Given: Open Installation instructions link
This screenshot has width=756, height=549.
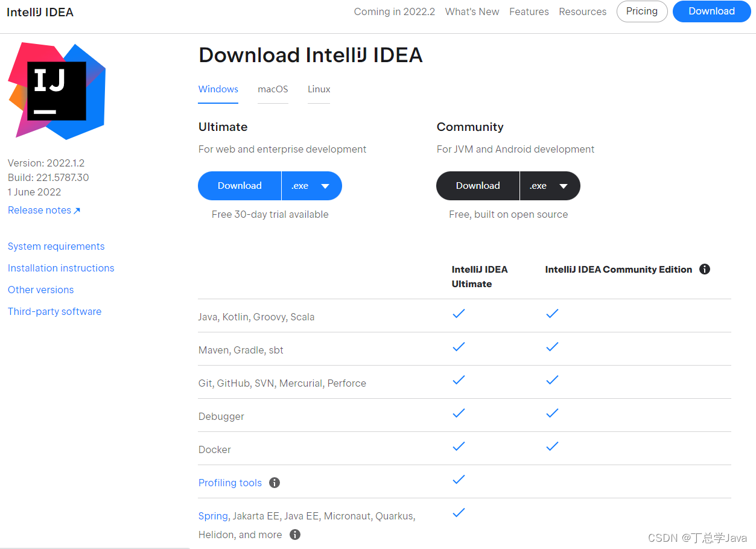Looking at the screenshot, I should coord(61,268).
